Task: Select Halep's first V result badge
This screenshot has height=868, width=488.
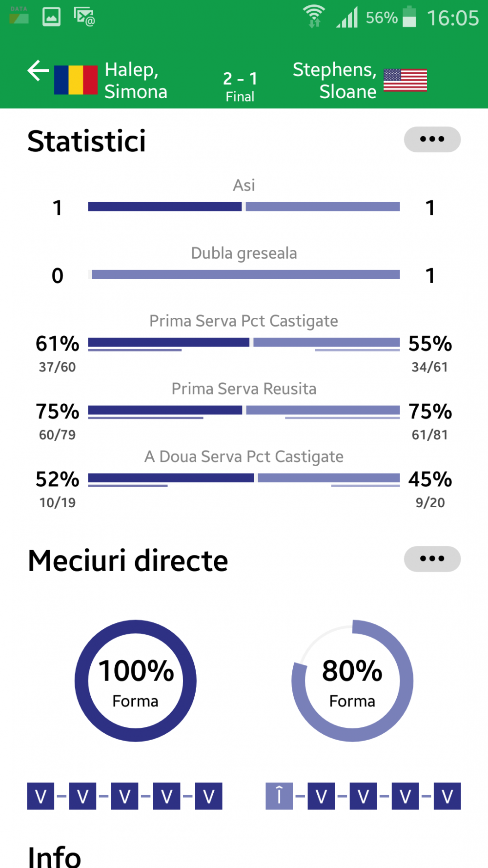Action: click(x=41, y=796)
